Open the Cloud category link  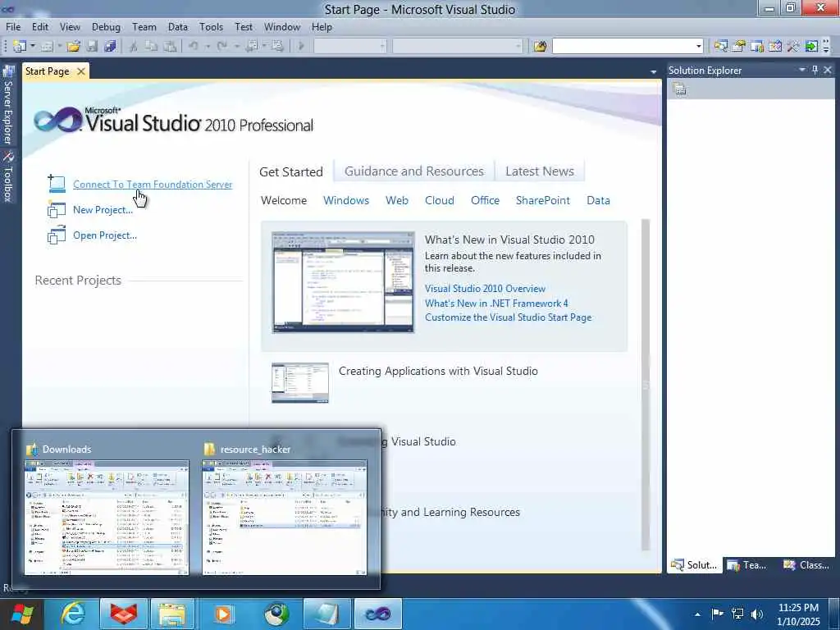tap(440, 200)
